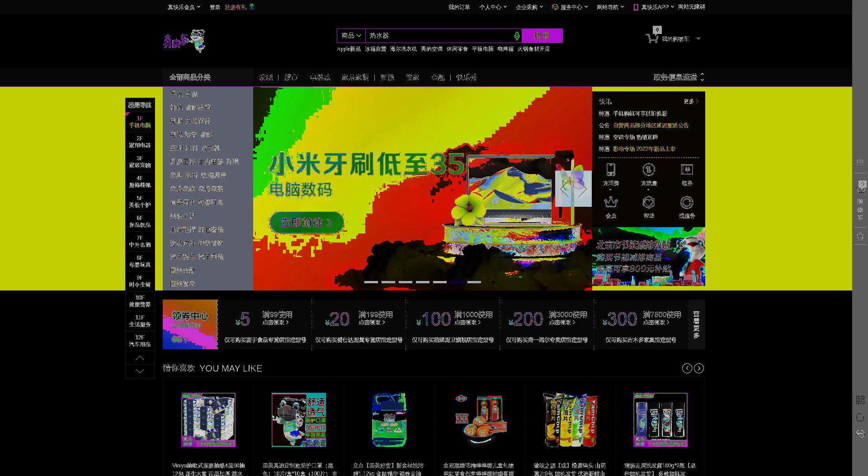The height and width of the screenshot is (476, 868).
Task: Expand the 我的购物车 dropdown arrow
Action: pyautogui.click(x=698, y=39)
